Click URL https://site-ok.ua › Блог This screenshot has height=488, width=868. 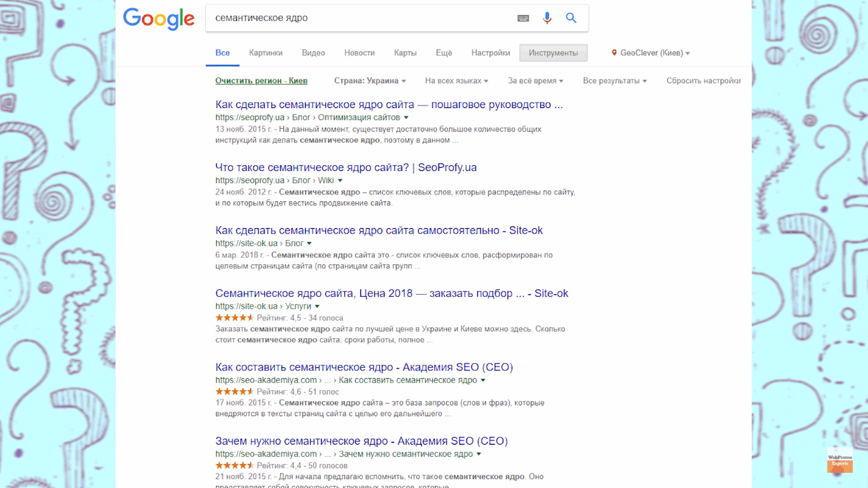tap(259, 243)
